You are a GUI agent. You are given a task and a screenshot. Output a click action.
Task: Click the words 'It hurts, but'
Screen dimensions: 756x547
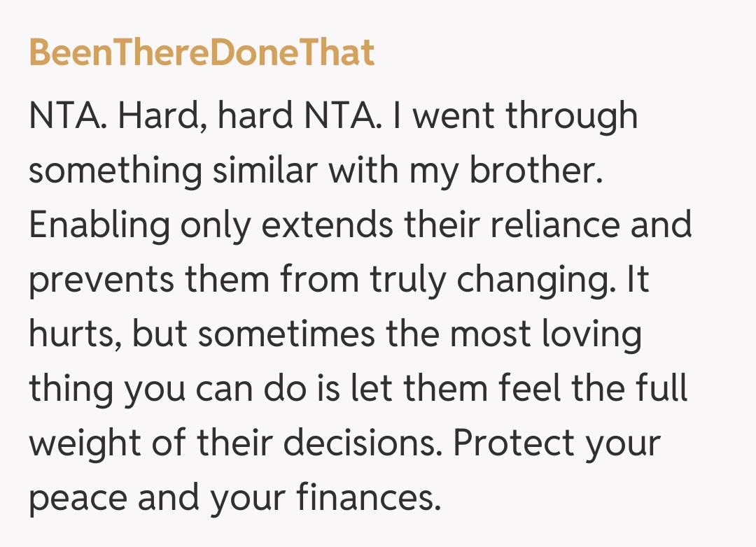98,334
